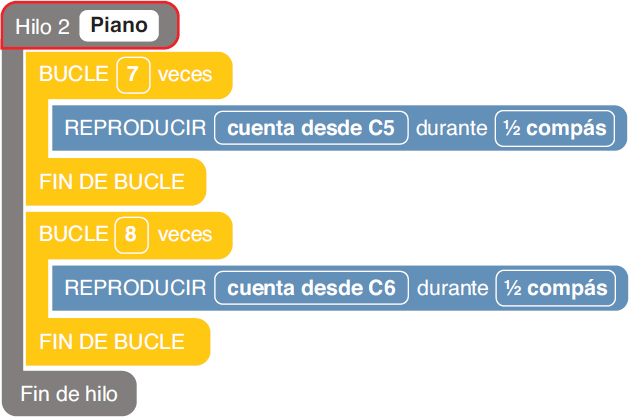The image size is (629, 417).
Task: Click 'veces' in the 7-times loop
Action: (x=185, y=75)
